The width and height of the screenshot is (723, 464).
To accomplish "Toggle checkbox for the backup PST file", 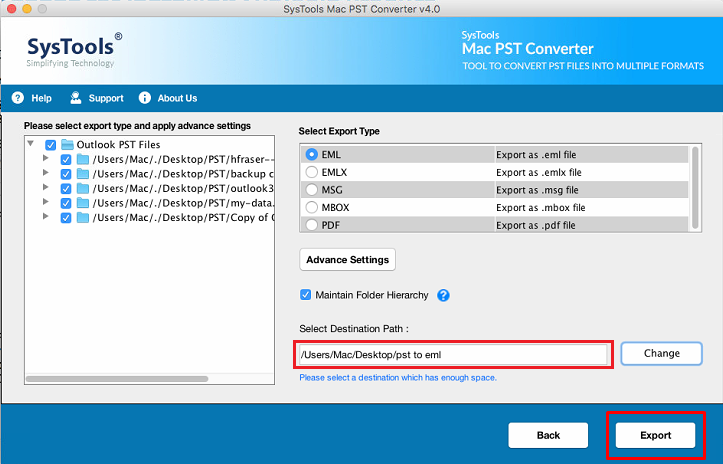I will 66,174.
